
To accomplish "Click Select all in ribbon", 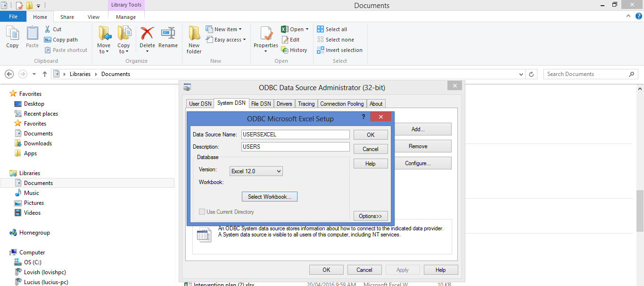I will (332, 29).
